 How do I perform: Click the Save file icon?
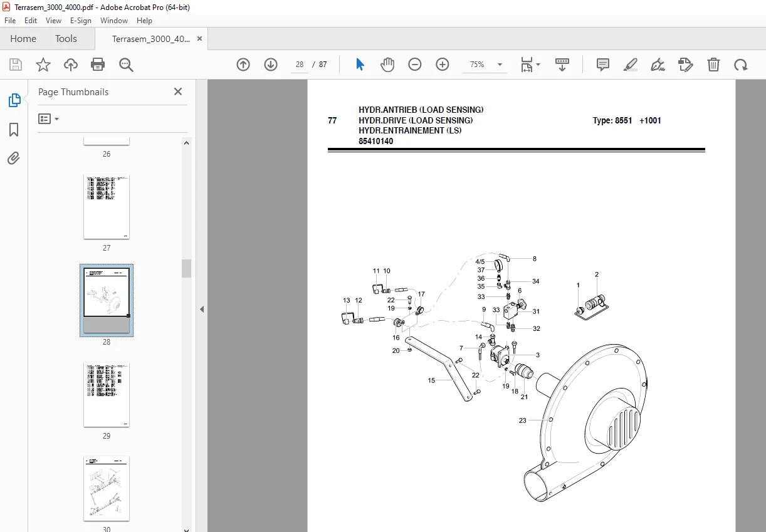[x=16, y=65]
